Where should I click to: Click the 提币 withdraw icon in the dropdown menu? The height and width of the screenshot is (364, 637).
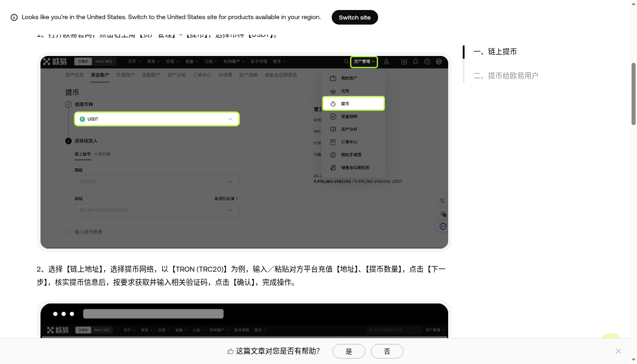coord(333,104)
